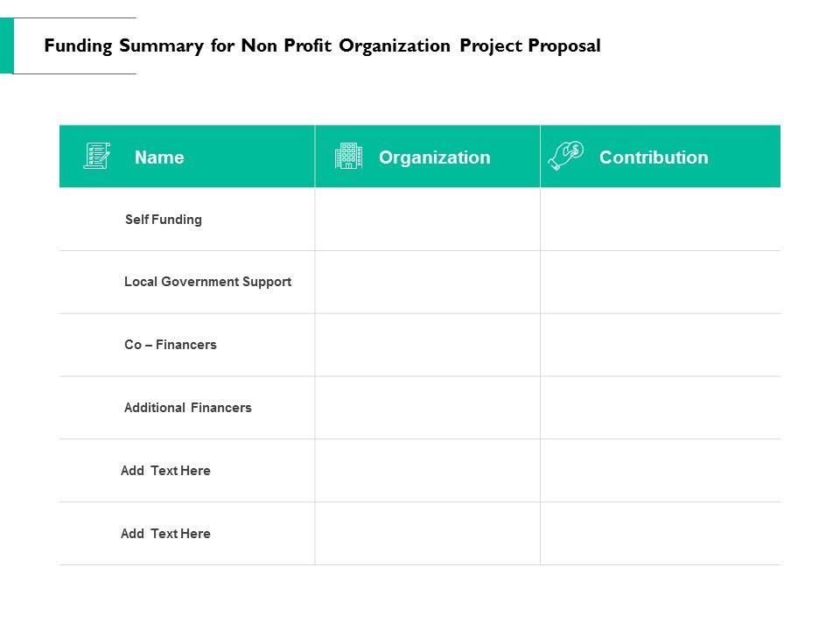
Task: Click the Co – Financers row label
Action: 171,345
